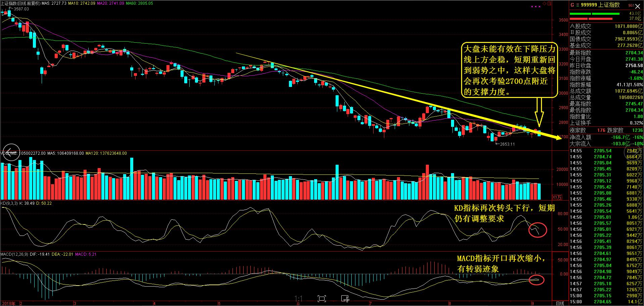The width and height of the screenshot is (644, 306).
Task: Click the KD(9,3,3) indicator title
Action: click(x=9, y=203)
